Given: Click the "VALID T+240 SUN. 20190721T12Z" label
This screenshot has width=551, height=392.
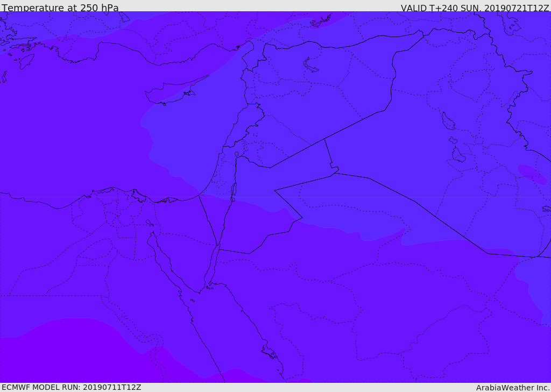Looking at the screenshot, I should coord(475,8).
